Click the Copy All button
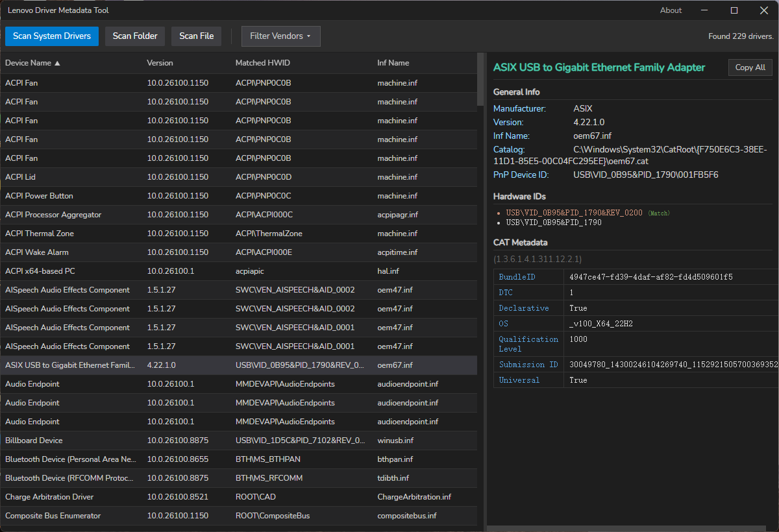The height and width of the screenshot is (532, 779). [750, 67]
